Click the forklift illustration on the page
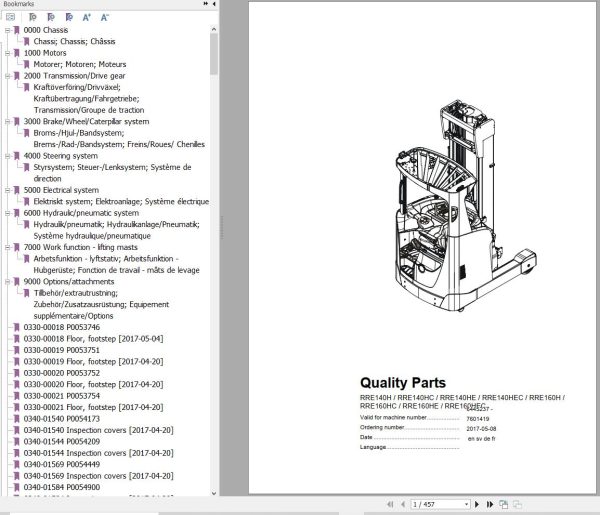This screenshot has width=600, height=515. point(465,205)
